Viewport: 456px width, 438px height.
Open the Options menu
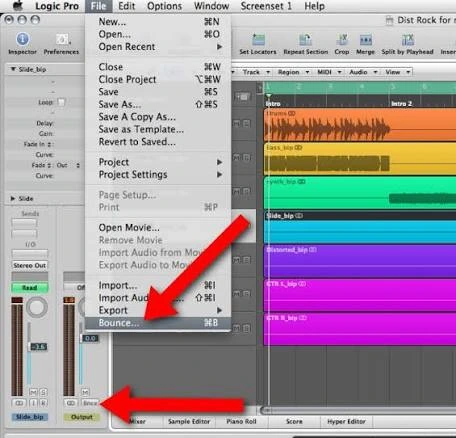tap(164, 6)
